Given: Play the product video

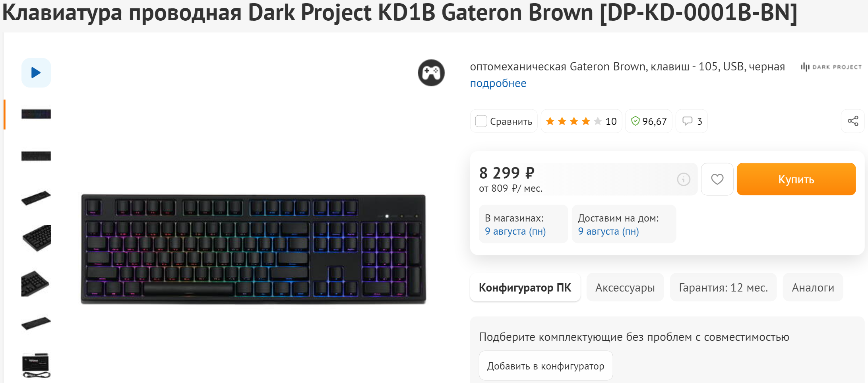Looking at the screenshot, I should [36, 73].
